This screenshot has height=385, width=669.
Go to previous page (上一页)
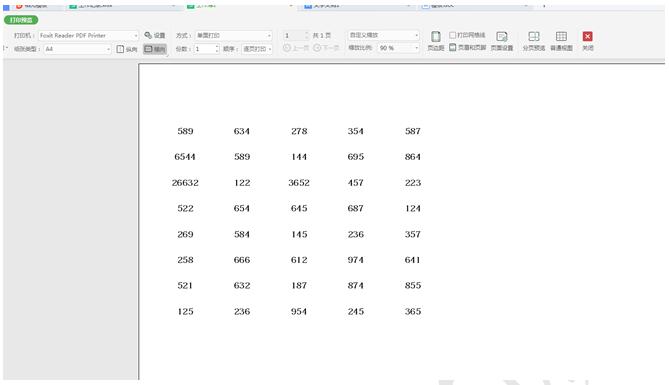tap(296, 48)
